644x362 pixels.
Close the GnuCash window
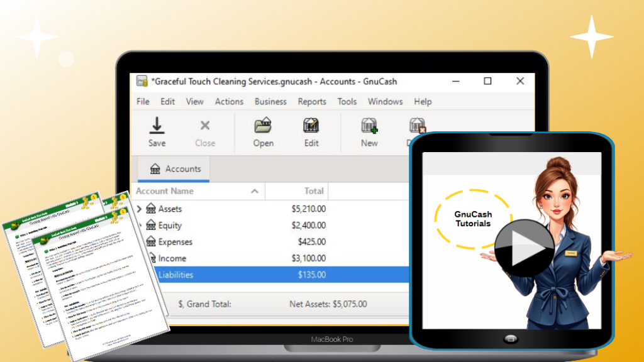(520, 81)
